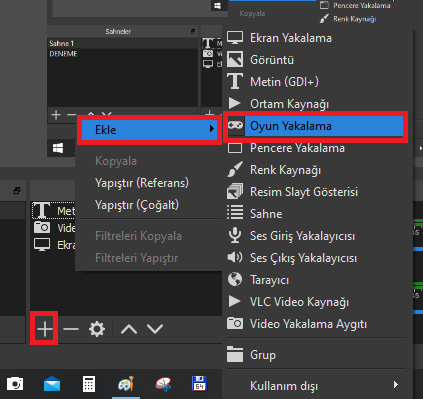Open floppy disk 64 app in taskbar
Viewport: 423px width, 399px height.
click(x=199, y=384)
